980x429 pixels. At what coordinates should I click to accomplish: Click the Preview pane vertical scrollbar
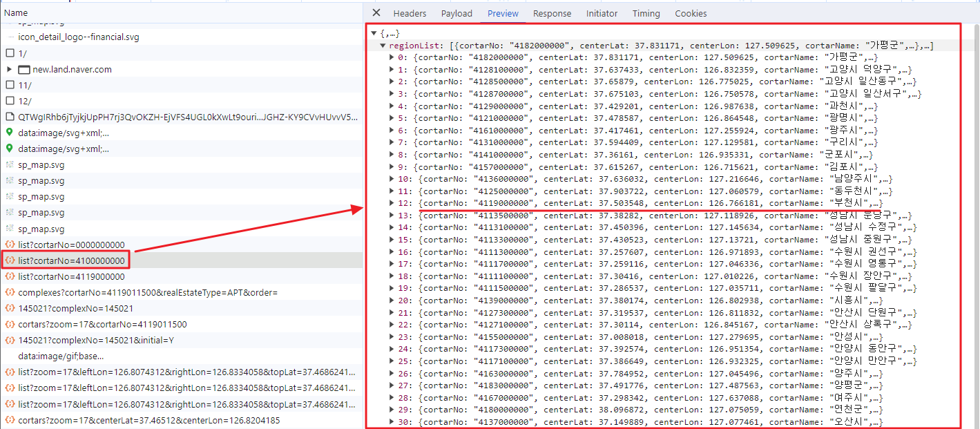tap(976, 225)
